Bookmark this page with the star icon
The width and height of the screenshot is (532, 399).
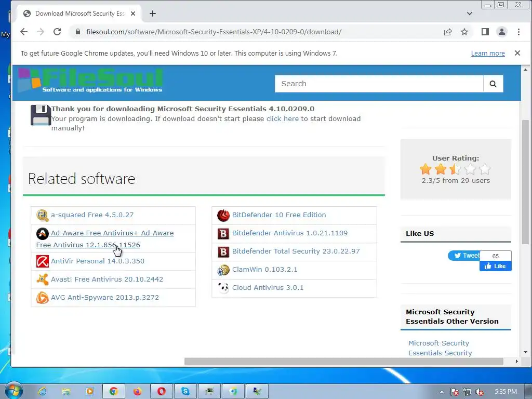(x=464, y=32)
